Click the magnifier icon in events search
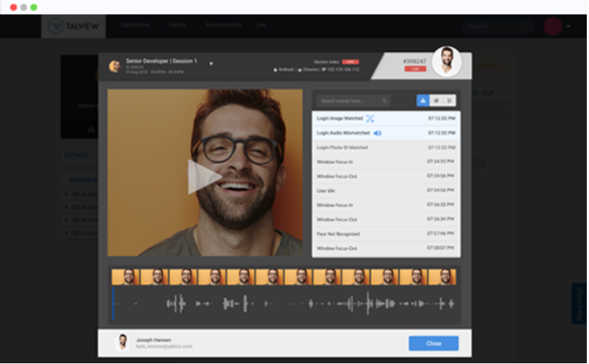The image size is (589, 364). click(x=384, y=101)
